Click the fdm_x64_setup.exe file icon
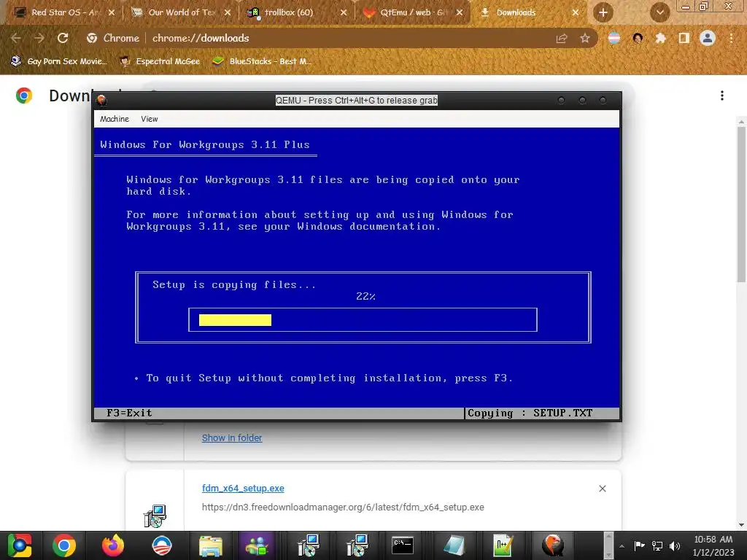The width and height of the screenshot is (747, 560). 155,516
